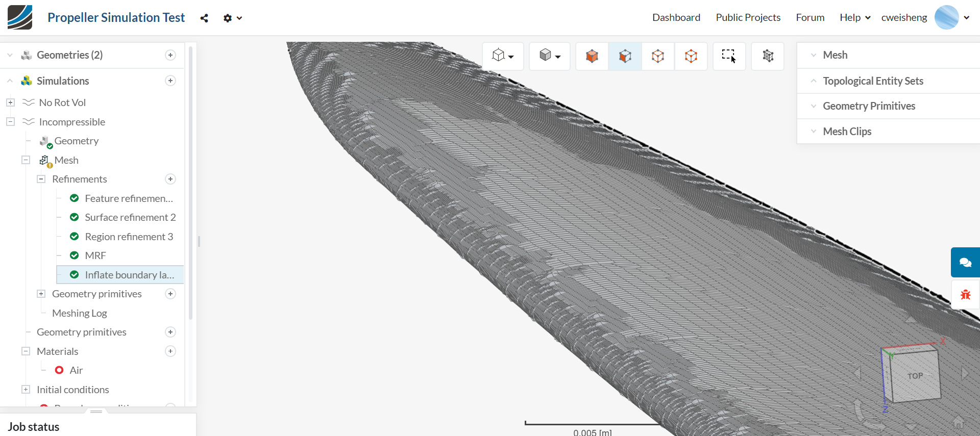Click the green check beside MRF
The height and width of the screenshot is (436, 980).
point(75,255)
